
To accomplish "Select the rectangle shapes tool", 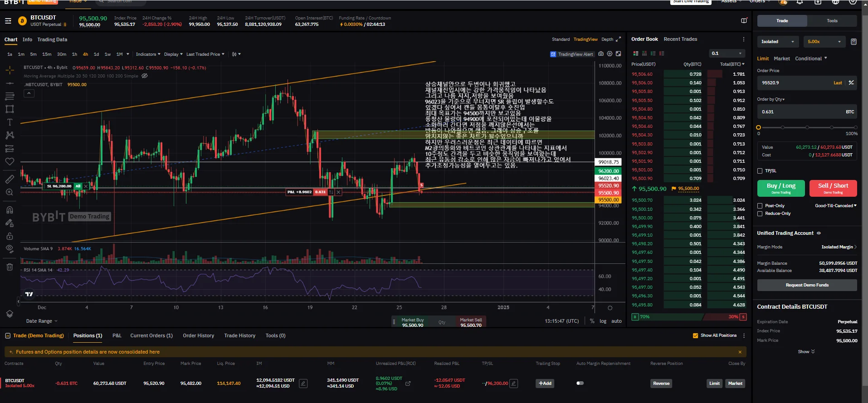I will pos(10,109).
